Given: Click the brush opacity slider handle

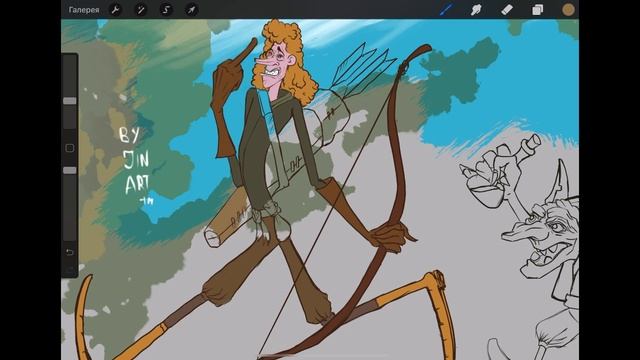Looking at the screenshot, I should click(69, 170).
